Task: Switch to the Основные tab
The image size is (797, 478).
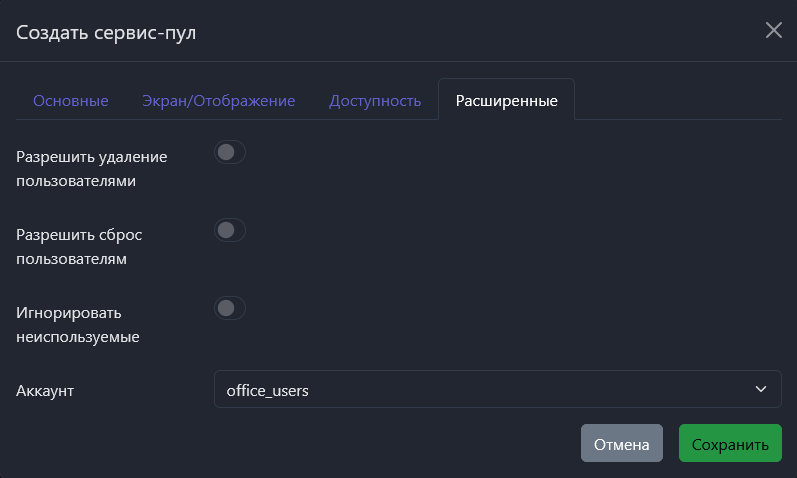Action: [x=71, y=101]
